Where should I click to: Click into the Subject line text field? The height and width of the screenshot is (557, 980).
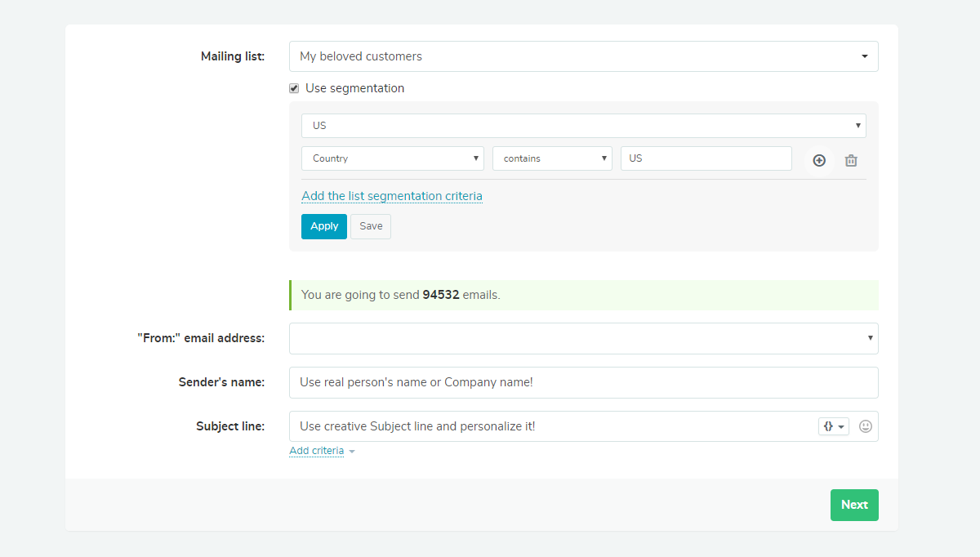coord(552,426)
